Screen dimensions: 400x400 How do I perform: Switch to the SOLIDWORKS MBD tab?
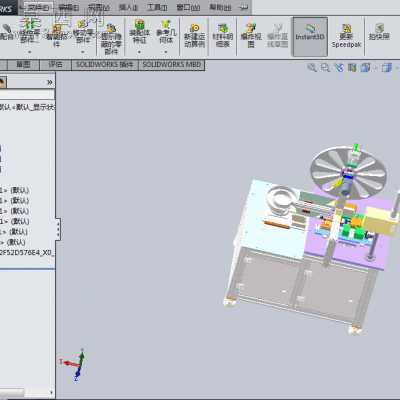pyautogui.click(x=172, y=65)
